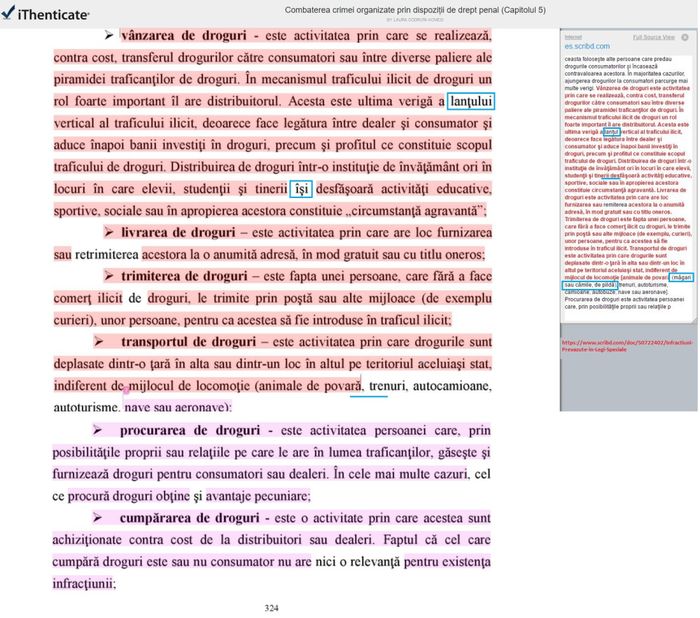Click the phrase Faptul că cel care
Screen dimensions: 700x618
pos(437,540)
